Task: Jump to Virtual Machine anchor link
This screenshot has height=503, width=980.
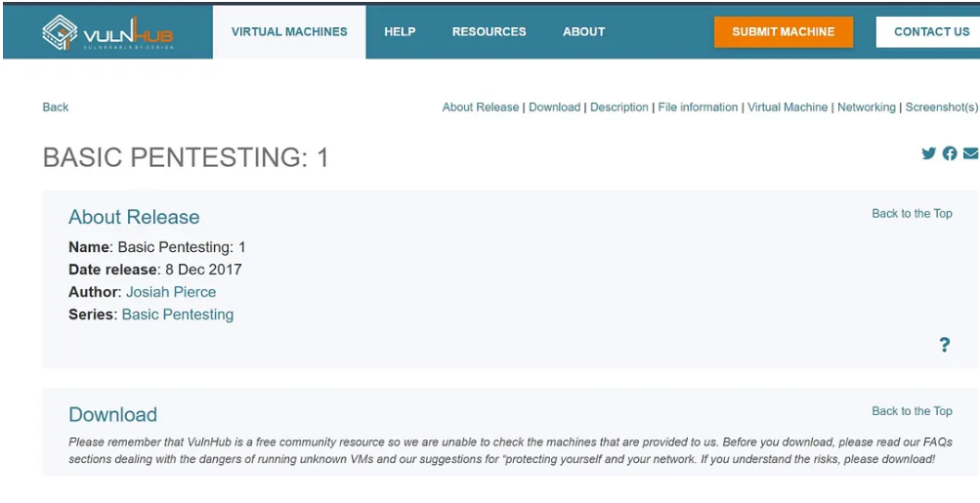Action: point(788,106)
